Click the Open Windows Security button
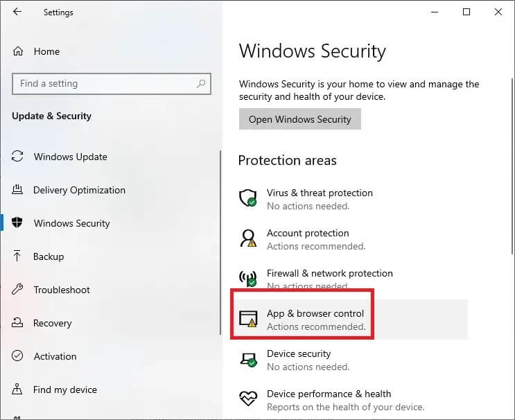The image size is (515, 420). click(x=300, y=119)
